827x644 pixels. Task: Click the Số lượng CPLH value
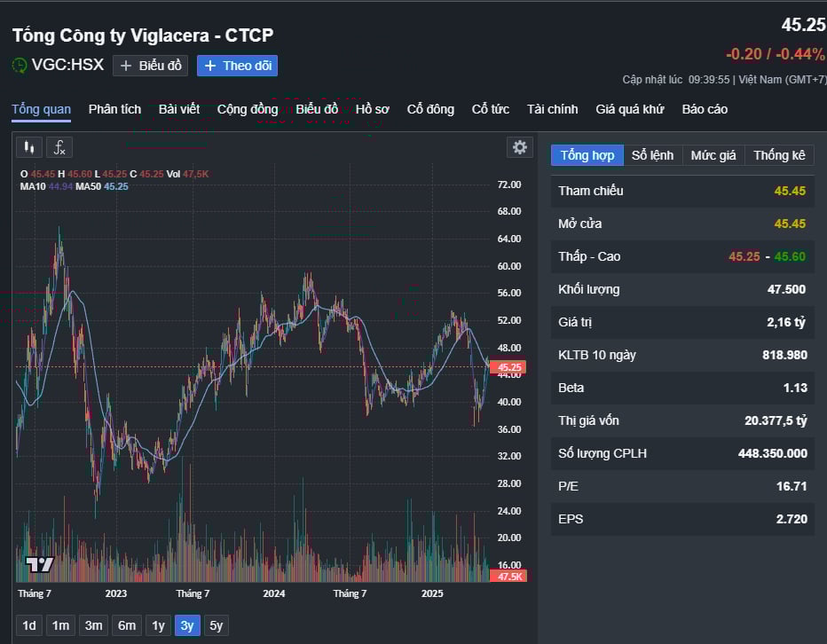point(773,453)
